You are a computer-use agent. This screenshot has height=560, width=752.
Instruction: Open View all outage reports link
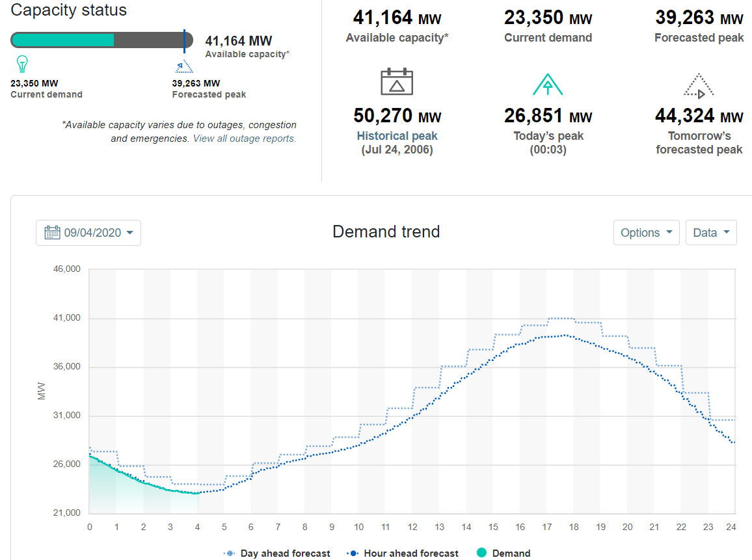click(x=245, y=139)
